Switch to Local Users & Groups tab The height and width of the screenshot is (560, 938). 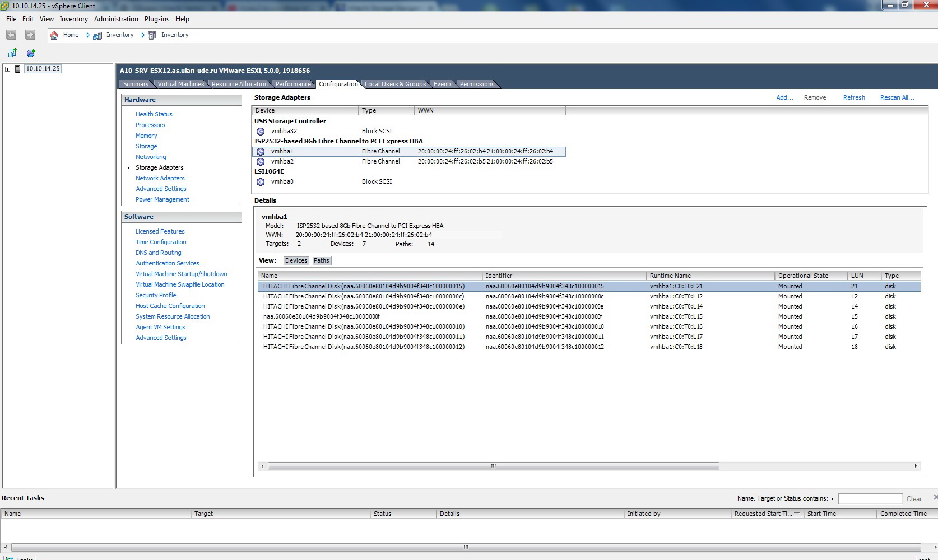395,84
